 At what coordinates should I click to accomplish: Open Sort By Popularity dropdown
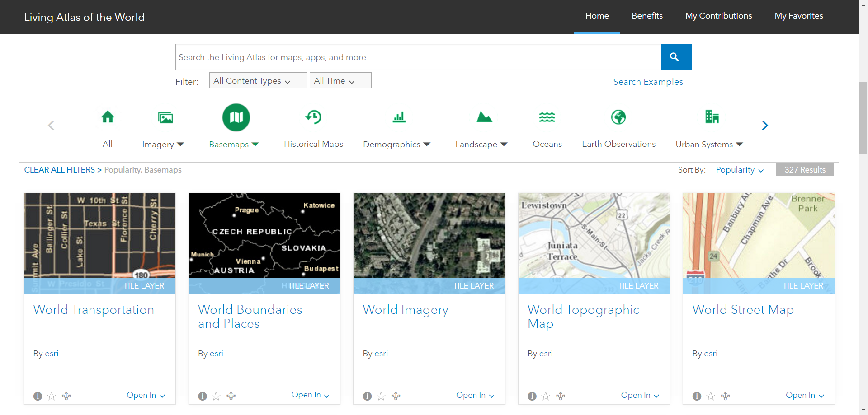(740, 170)
